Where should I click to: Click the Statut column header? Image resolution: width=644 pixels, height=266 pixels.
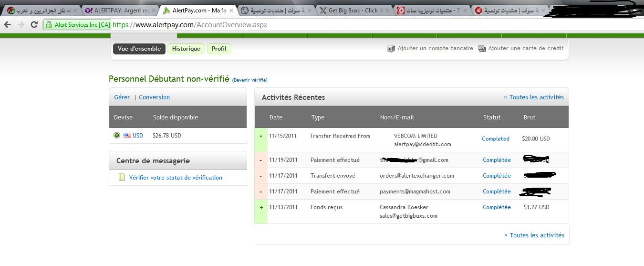[x=492, y=117]
